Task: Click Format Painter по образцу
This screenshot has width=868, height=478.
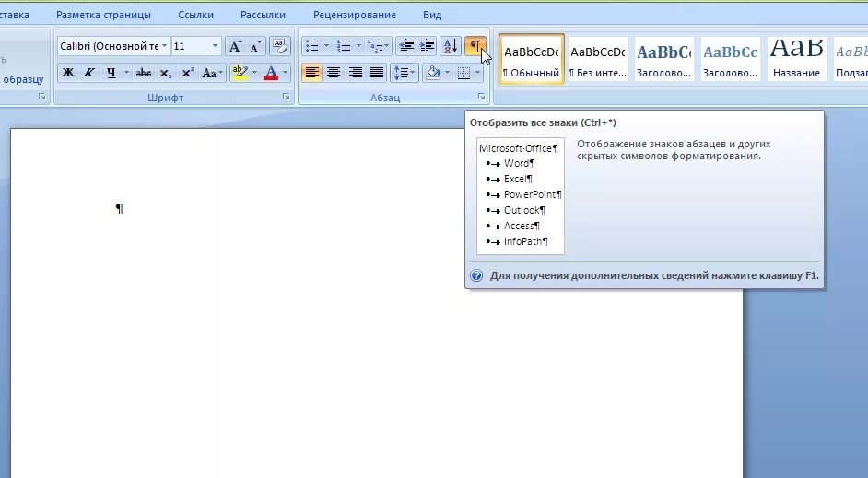Action: pos(23,79)
